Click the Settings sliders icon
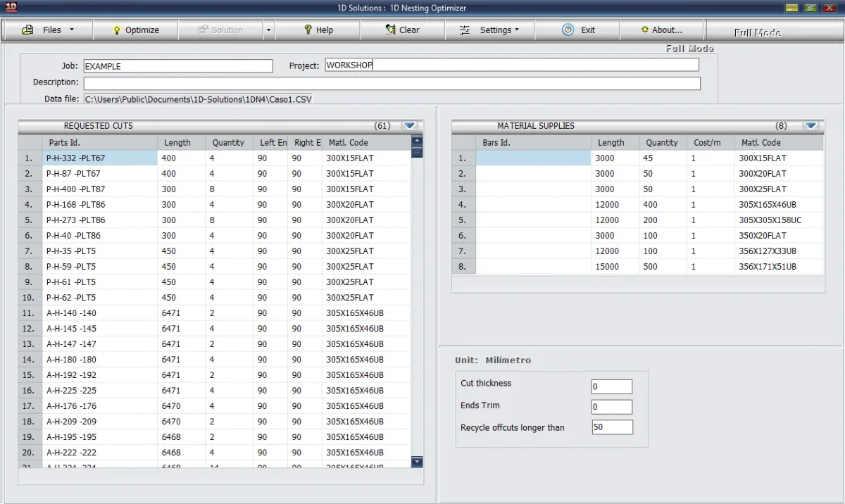Image resolution: width=845 pixels, height=504 pixels. click(464, 30)
